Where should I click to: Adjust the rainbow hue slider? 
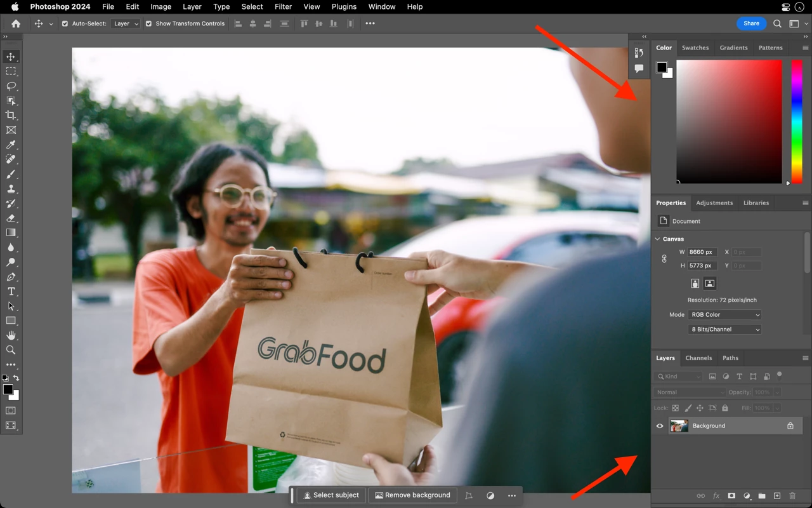796,122
